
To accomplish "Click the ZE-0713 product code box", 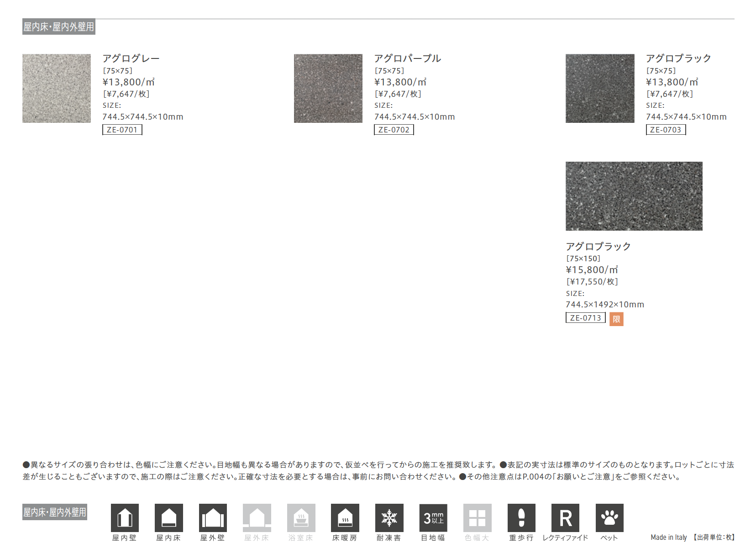I will pos(585,318).
